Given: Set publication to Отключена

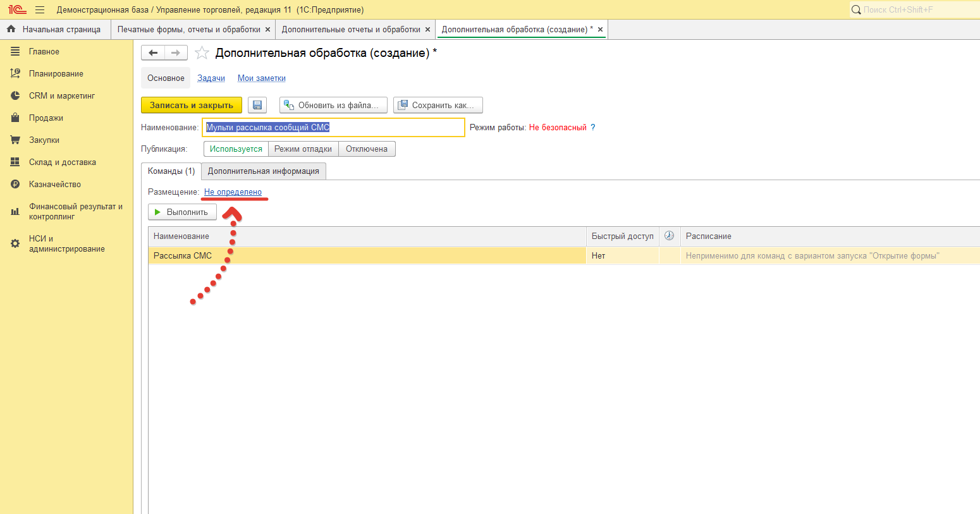Looking at the screenshot, I should (x=367, y=149).
